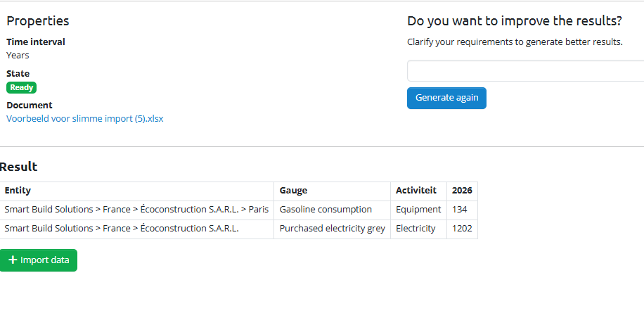The image size is (644, 318).
Task: Click the Years time interval value
Action: click(x=18, y=55)
